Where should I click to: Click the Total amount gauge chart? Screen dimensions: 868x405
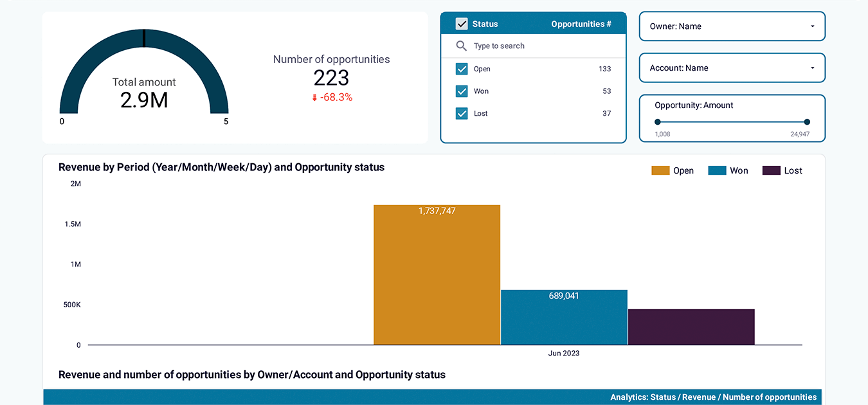click(144, 74)
